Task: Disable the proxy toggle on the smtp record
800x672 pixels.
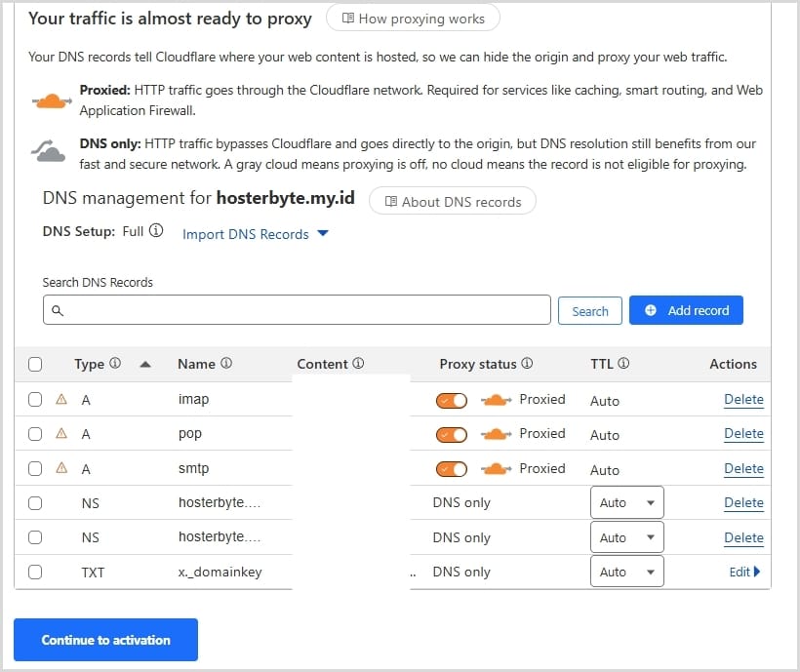Action: point(452,469)
